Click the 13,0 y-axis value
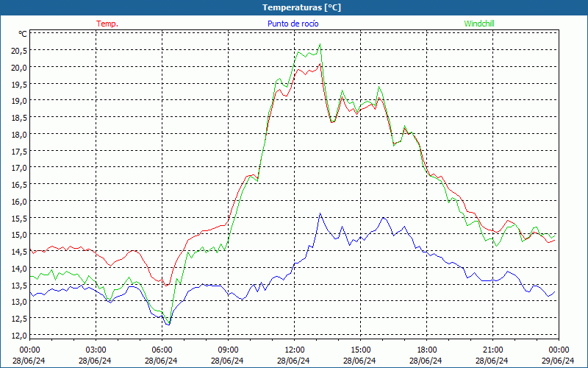588x368 pixels. click(19, 302)
